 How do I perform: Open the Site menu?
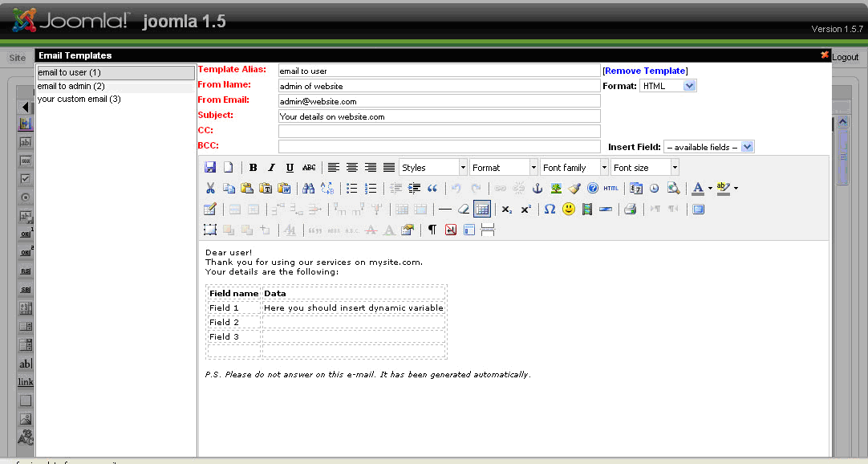[17, 58]
